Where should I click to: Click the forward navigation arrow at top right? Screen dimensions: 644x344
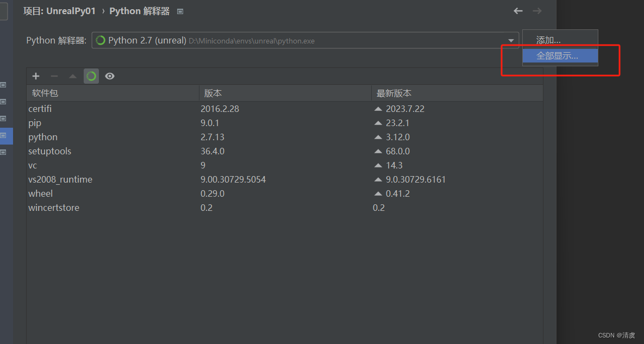[537, 10]
